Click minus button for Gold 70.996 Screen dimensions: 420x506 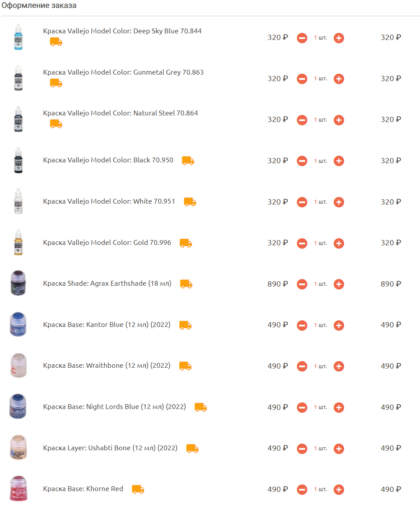302,243
